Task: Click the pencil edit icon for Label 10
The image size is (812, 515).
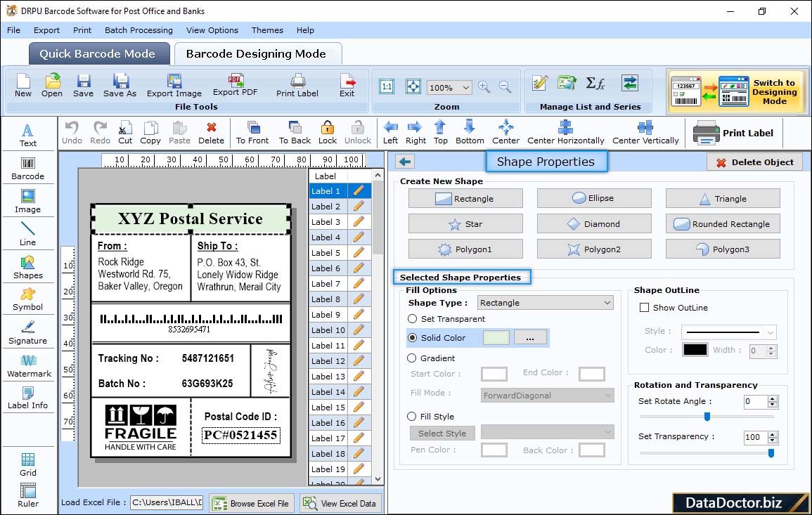Action: (x=359, y=330)
